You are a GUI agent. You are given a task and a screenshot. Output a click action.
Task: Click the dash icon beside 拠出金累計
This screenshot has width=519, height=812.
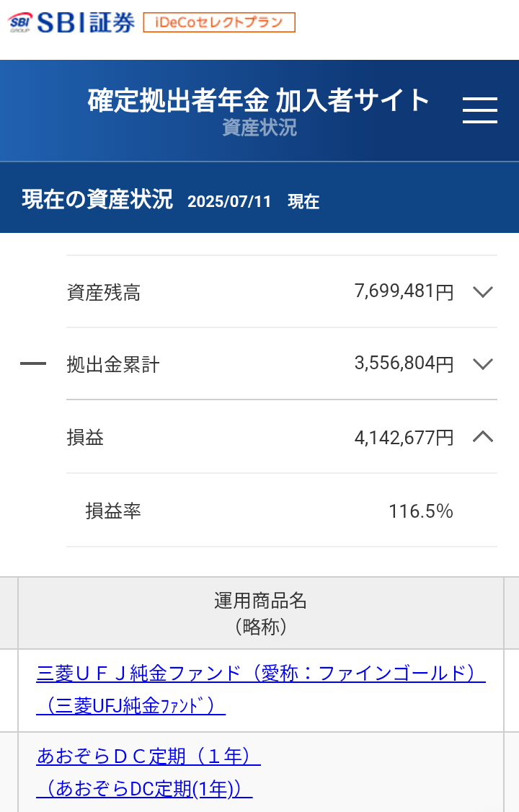pyautogui.click(x=33, y=363)
